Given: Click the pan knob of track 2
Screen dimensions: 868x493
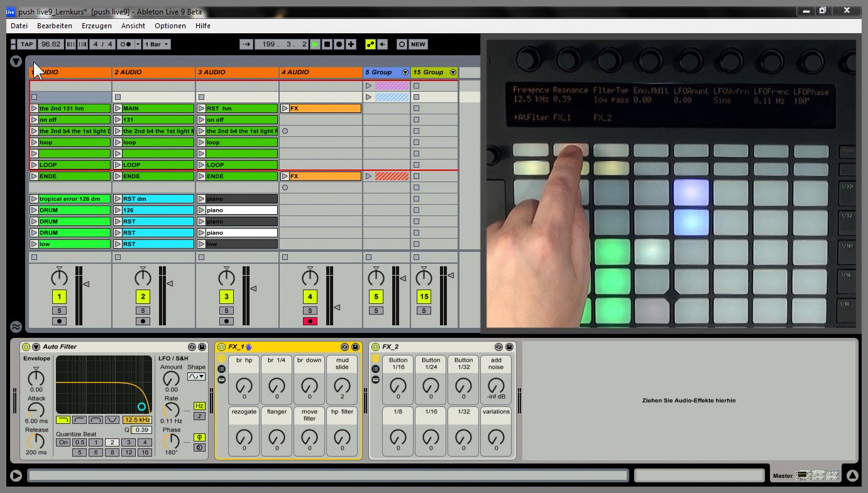Looking at the screenshot, I should pyautogui.click(x=143, y=277).
